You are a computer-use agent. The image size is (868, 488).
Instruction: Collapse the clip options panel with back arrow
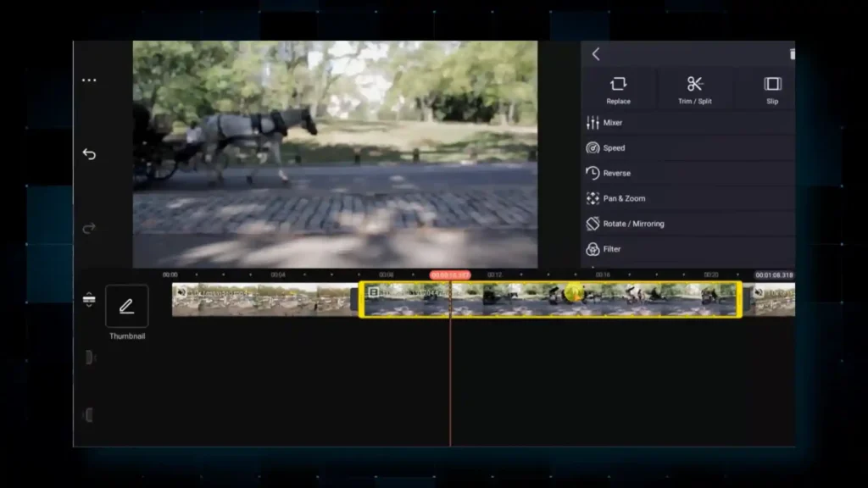(x=596, y=53)
